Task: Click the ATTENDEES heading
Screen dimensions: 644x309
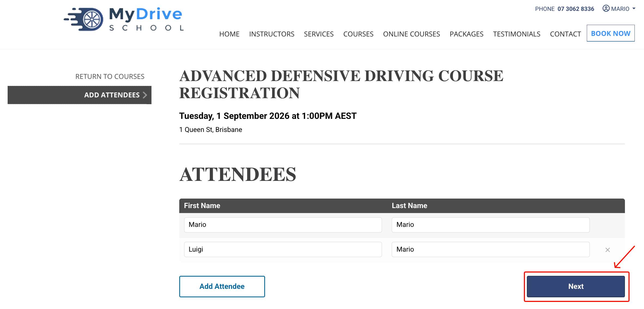Action: click(x=238, y=174)
